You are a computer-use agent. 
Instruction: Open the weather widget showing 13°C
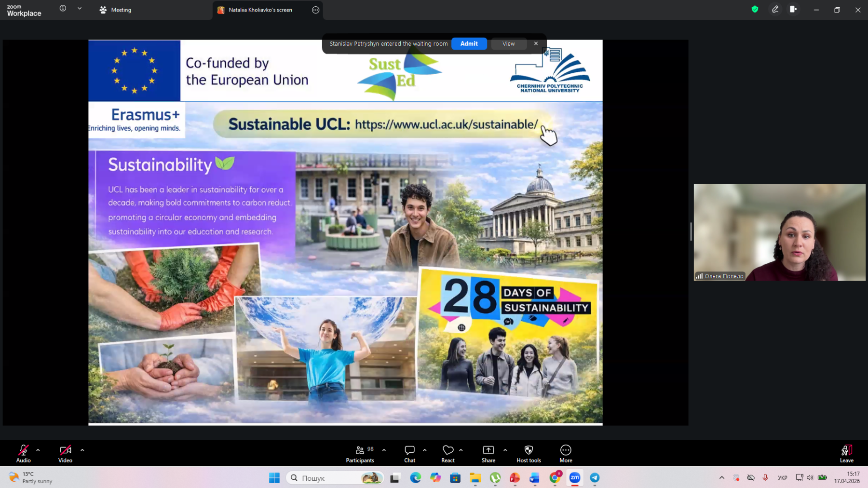click(31, 477)
